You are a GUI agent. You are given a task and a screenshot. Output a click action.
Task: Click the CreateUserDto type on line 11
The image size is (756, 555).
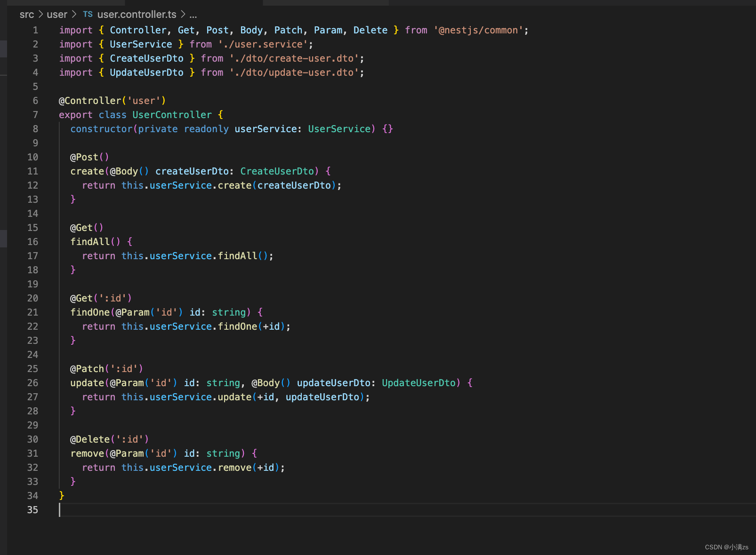point(277,171)
